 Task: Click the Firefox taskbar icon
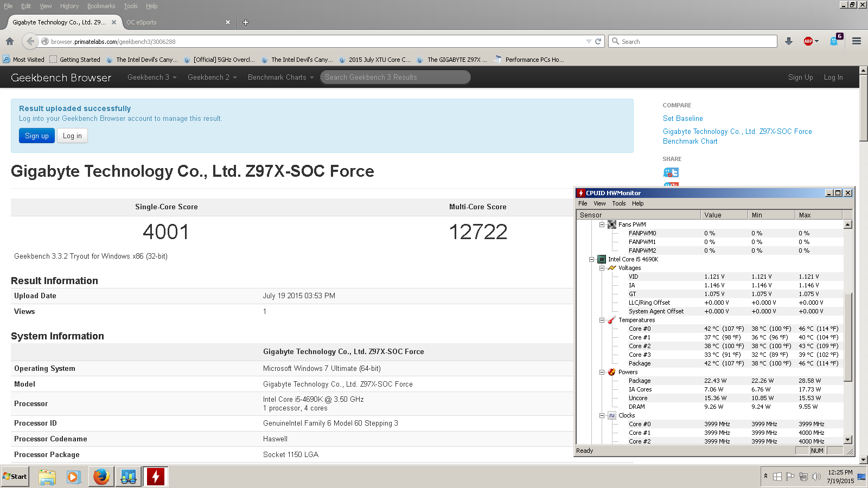pos(101,477)
